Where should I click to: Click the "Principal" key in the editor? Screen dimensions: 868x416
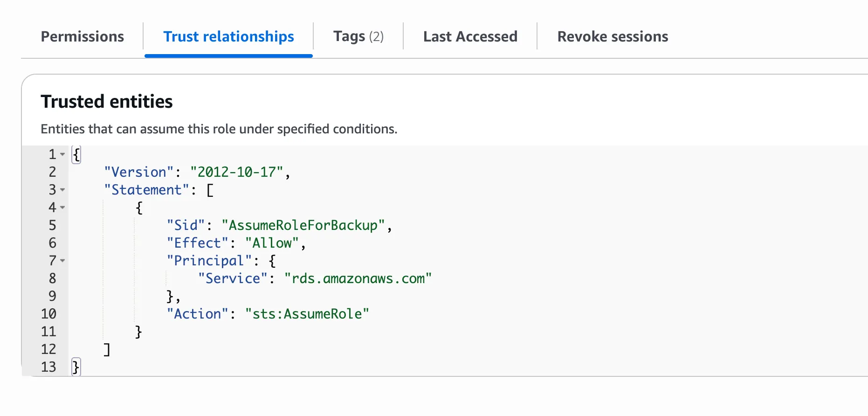point(209,261)
